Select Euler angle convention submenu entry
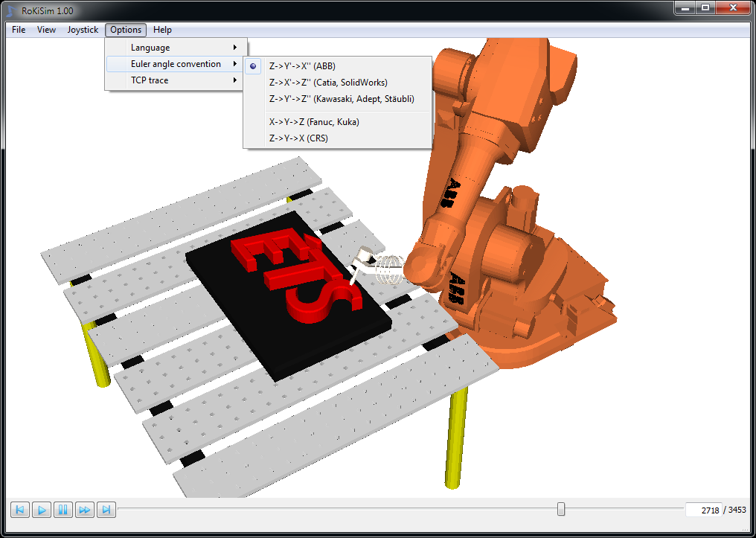The image size is (756, 538). (176, 64)
